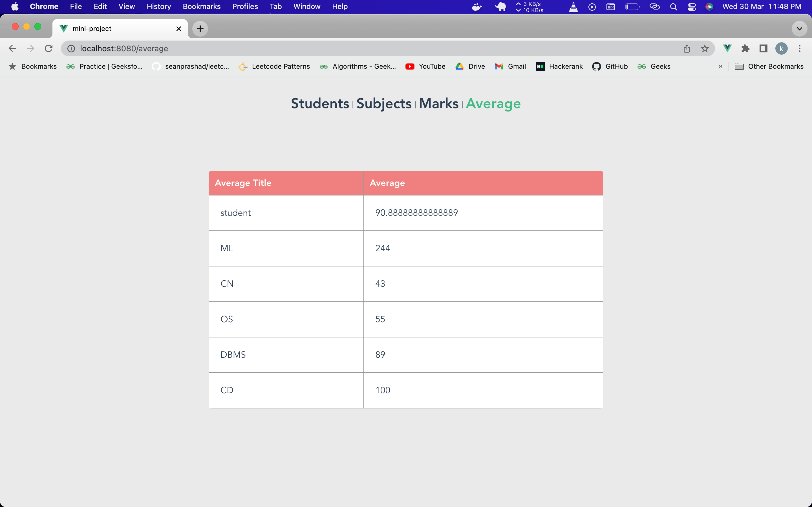Reload the page using the refresh icon
The width and height of the screenshot is (812, 507).
coord(49,48)
